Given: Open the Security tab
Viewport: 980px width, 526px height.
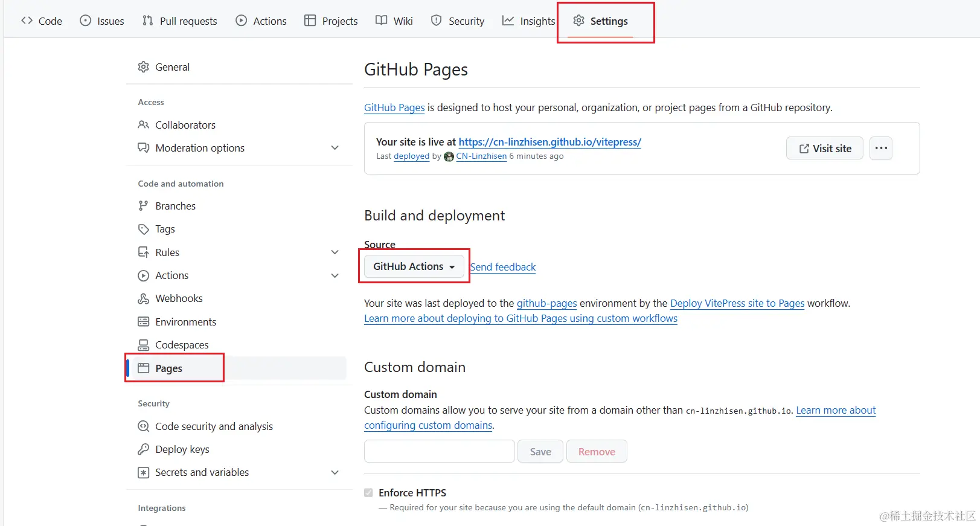Looking at the screenshot, I should [x=458, y=21].
